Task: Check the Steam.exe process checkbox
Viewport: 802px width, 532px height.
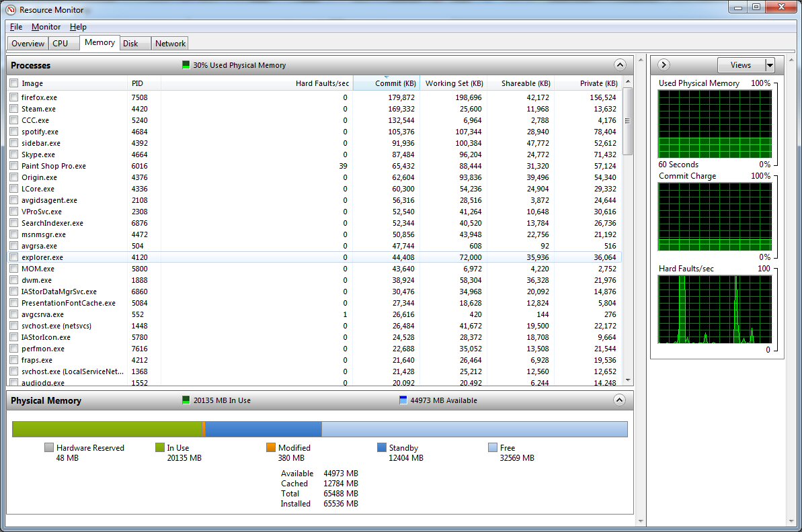Action: (14, 109)
